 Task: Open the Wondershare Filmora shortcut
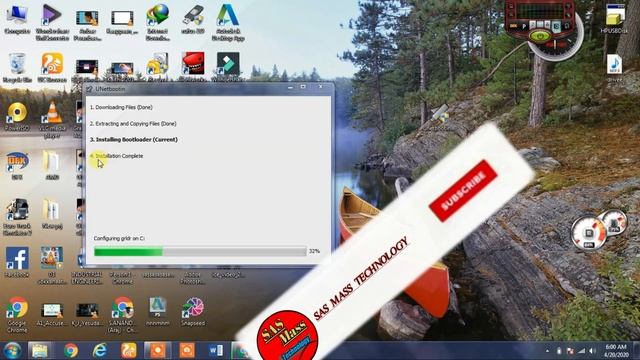tap(228, 65)
